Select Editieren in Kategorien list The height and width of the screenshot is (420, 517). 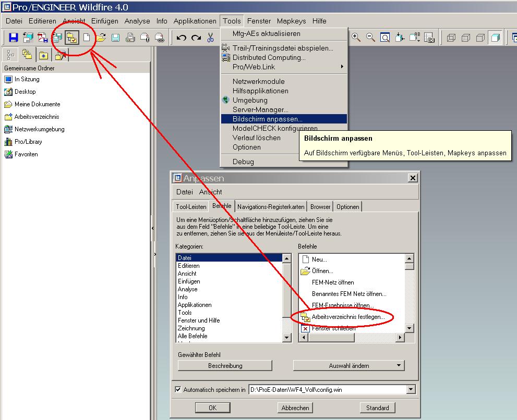(230, 266)
